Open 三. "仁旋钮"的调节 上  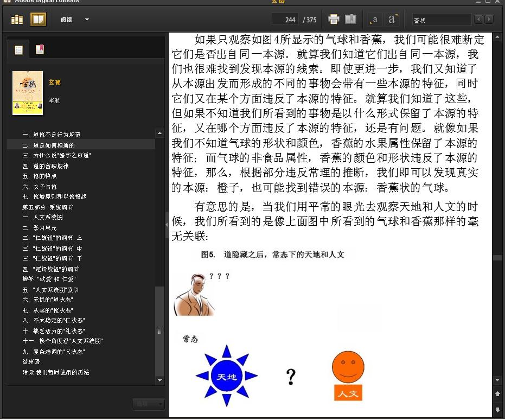click(x=52, y=238)
